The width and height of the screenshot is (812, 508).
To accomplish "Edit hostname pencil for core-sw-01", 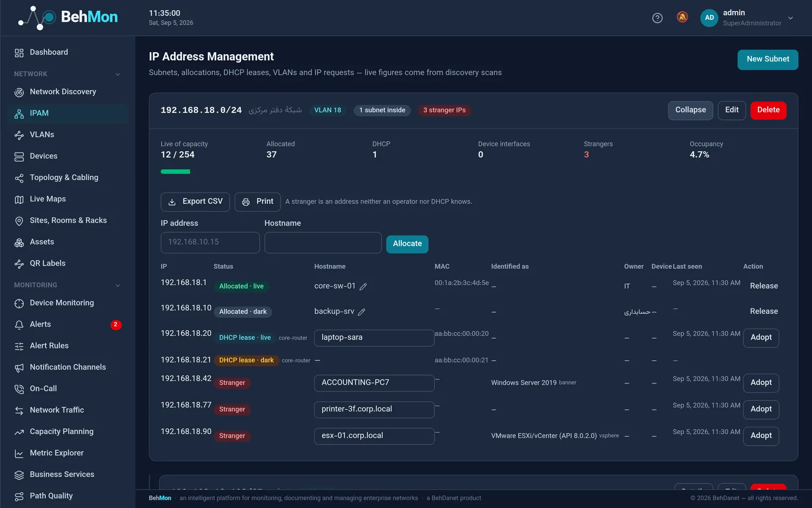I will click(x=363, y=287).
